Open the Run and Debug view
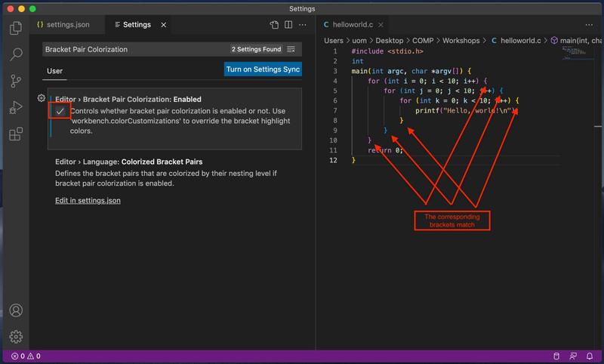Screen dimensions: 604x364 click(x=16, y=108)
